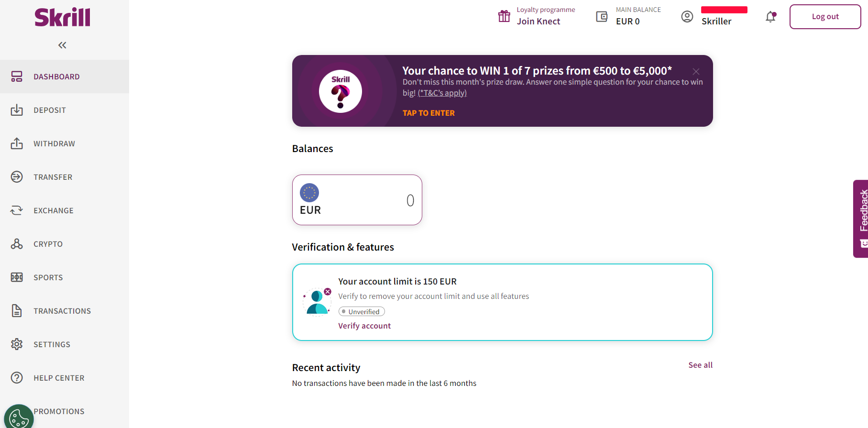Click Verify account link
This screenshot has height=428, width=868.
pos(364,326)
